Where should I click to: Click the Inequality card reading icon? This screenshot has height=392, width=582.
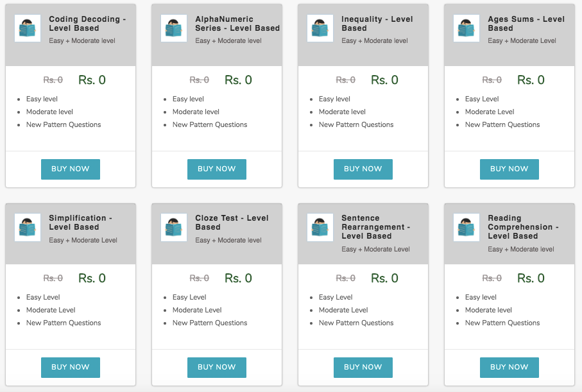click(x=320, y=28)
